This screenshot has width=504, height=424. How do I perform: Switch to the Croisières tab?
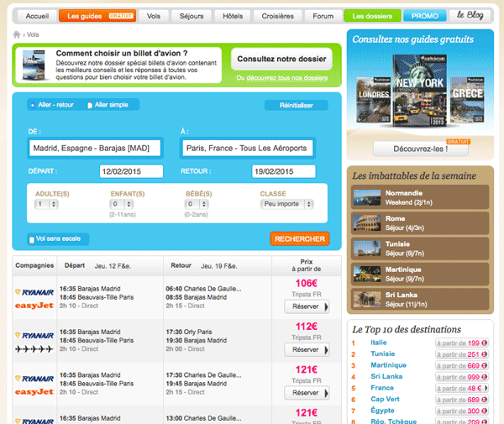(277, 16)
